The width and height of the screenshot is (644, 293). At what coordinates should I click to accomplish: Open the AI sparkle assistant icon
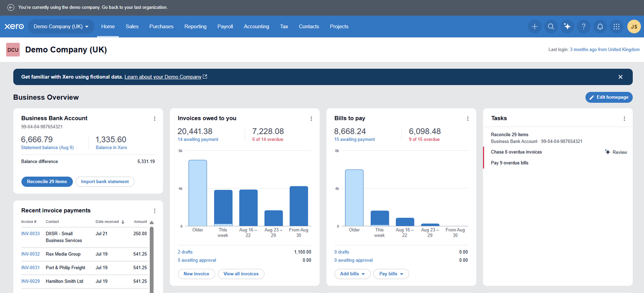pyautogui.click(x=567, y=27)
